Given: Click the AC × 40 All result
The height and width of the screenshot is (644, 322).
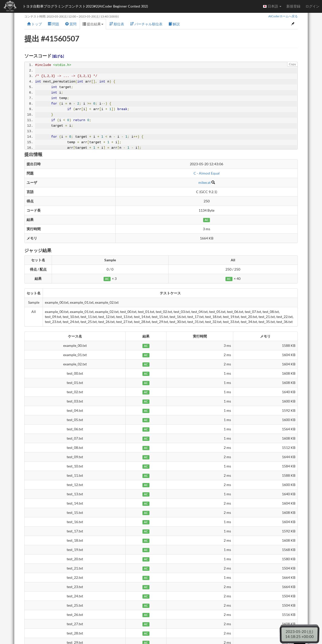Looking at the screenshot, I should 233,279.
